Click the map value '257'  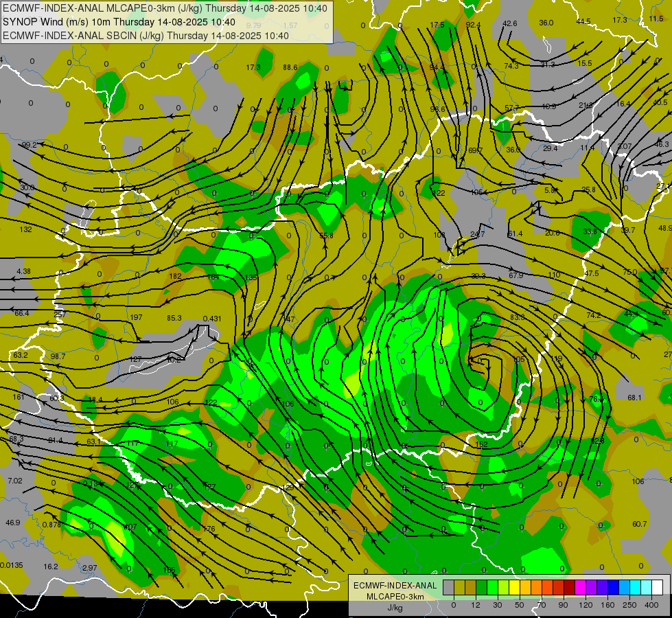pyautogui.click(x=60, y=314)
